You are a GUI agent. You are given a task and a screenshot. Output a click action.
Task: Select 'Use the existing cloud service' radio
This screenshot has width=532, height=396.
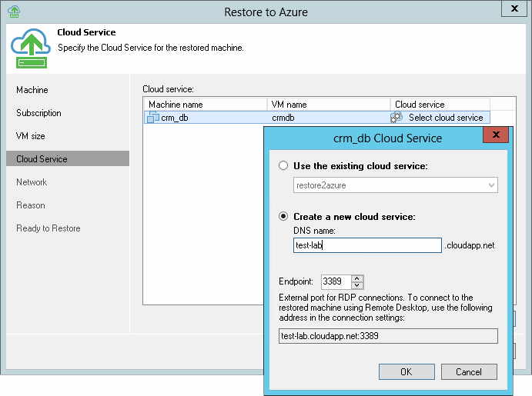click(283, 165)
